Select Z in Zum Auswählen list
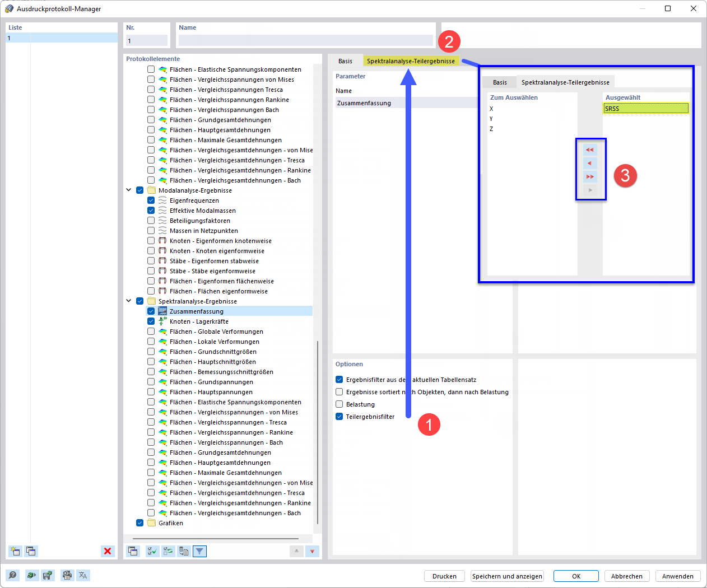707x588 pixels. (491, 129)
